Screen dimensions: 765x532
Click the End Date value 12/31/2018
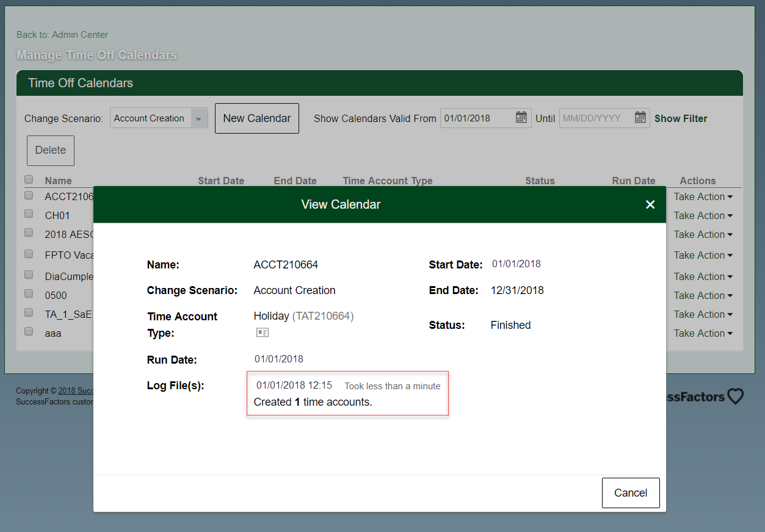pyautogui.click(x=517, y=290)
